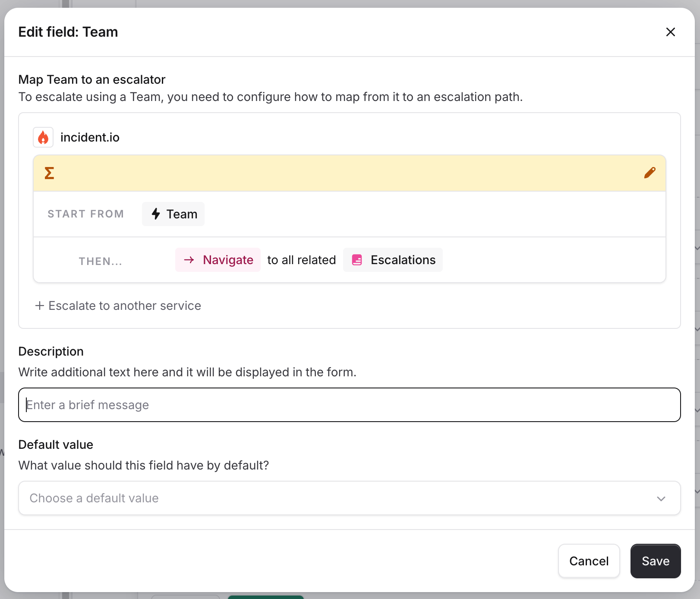
Task: Click the yellow expression header bar
Action: tap(345, 173)
